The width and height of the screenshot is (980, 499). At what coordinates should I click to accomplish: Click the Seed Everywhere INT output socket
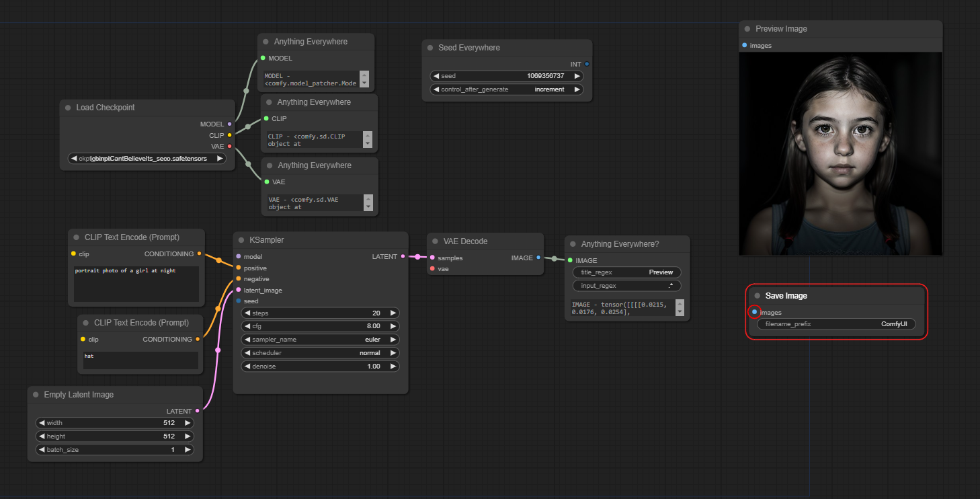pyautogui.click(x=587, y=64)
